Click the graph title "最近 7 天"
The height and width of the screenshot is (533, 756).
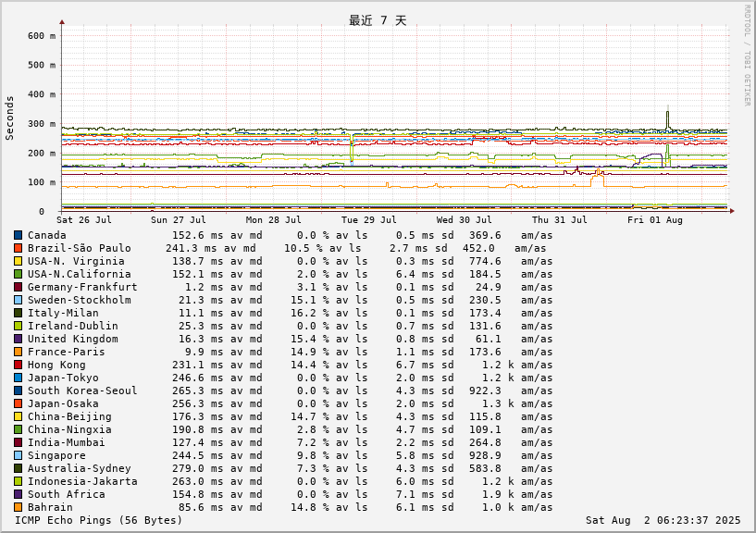(x=378, y=20)
